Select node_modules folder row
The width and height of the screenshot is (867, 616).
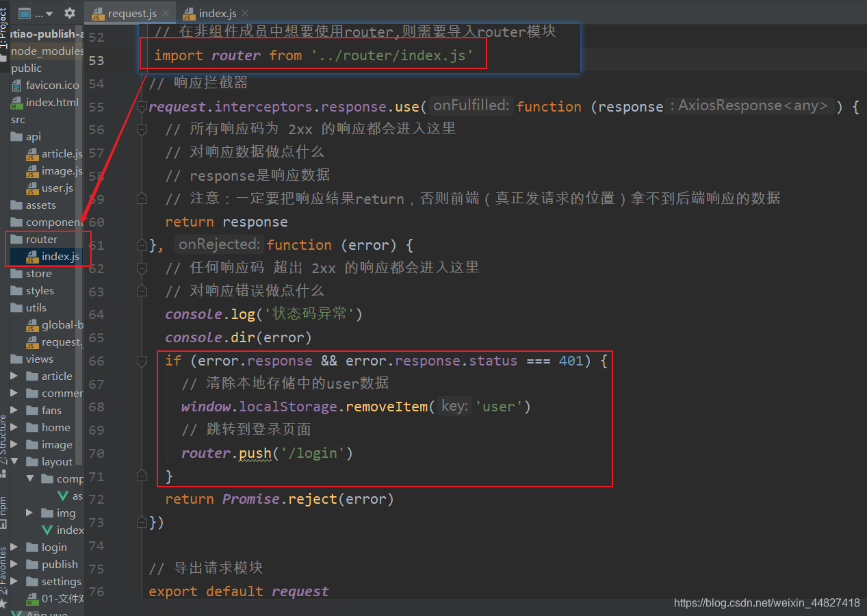[47, 51]
